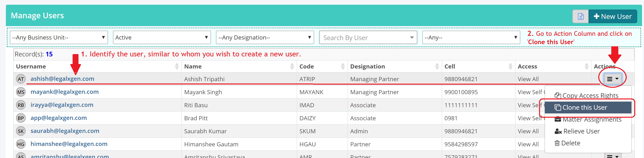Viewport: 644px width, 158px height.
Task: Click the BP avatar for Brad Pitt
Action: (21, 118)
